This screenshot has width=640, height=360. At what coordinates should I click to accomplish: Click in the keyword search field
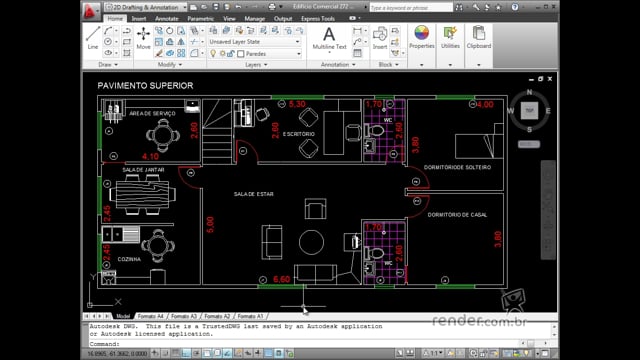tap(411, 7)
